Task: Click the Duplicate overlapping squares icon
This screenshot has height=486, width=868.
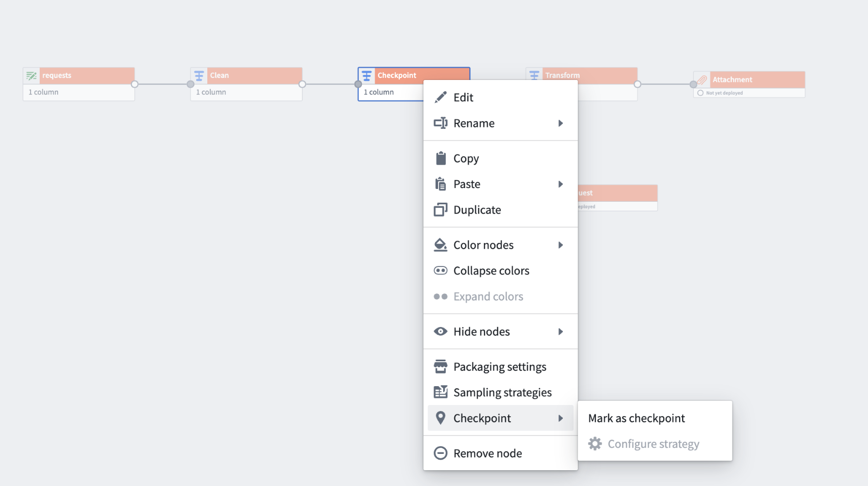Action: click(x=441, y=210)
